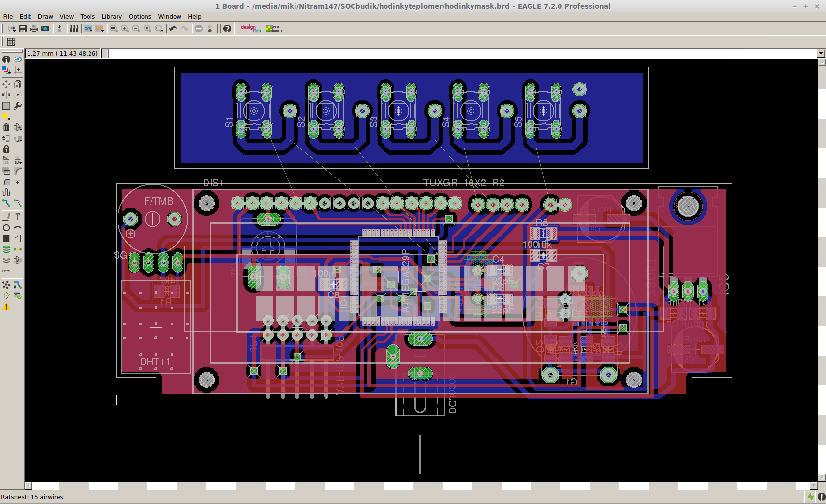Open the sheet thumbnails columns icon
826x504 pixels.
coord(74,29)
